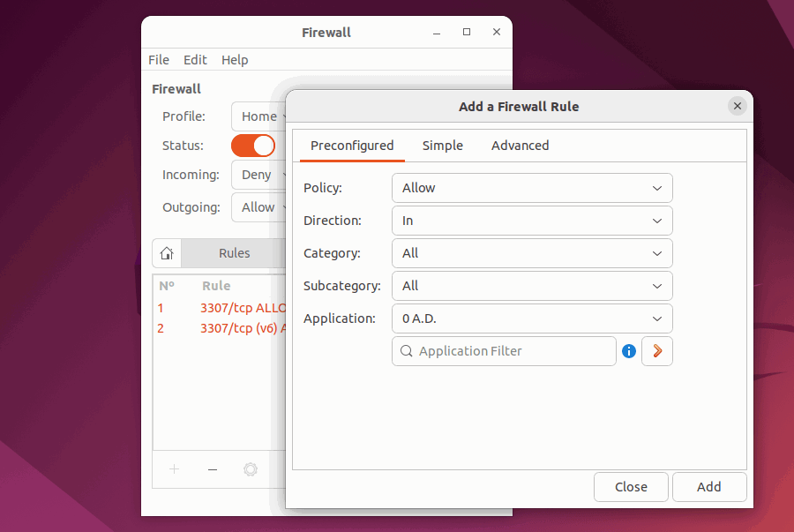The width and height of the screenshot is (794, 532).
Task: Click the home icon tab
Action: 167,253
